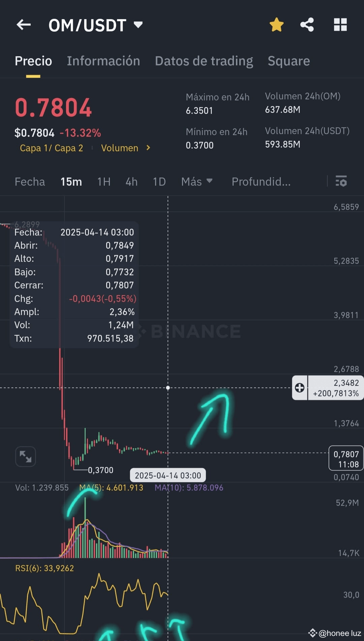Open the Capa 1/ Capa 2 link

click(x=52, y=148)
